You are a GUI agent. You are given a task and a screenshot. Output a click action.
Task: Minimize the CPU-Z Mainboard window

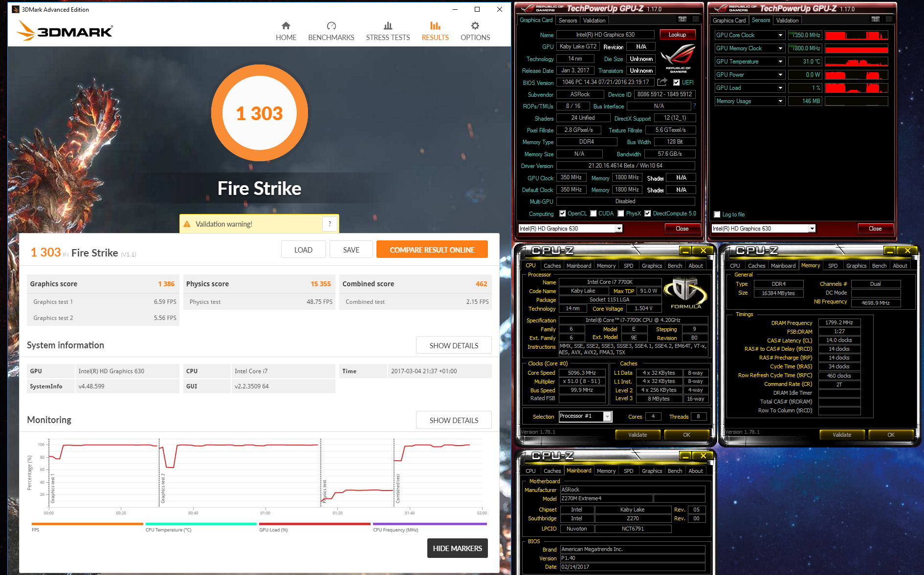tap(686, 456)
